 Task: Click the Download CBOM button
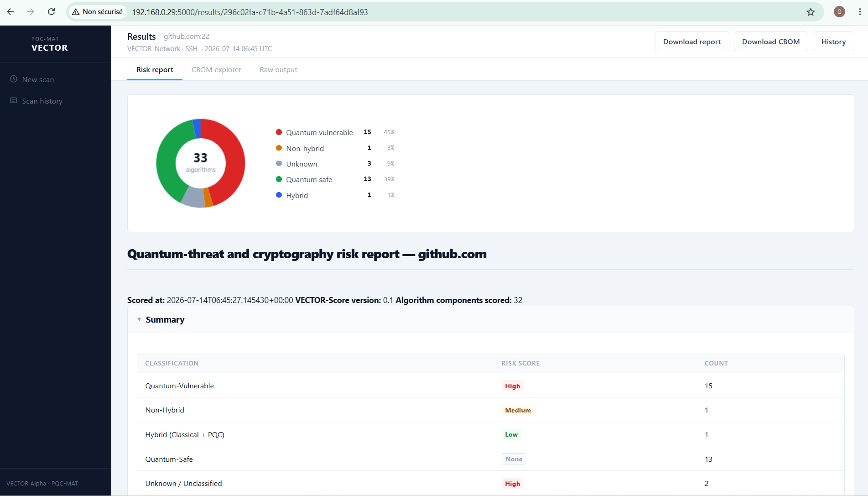[x=771, y=42]
